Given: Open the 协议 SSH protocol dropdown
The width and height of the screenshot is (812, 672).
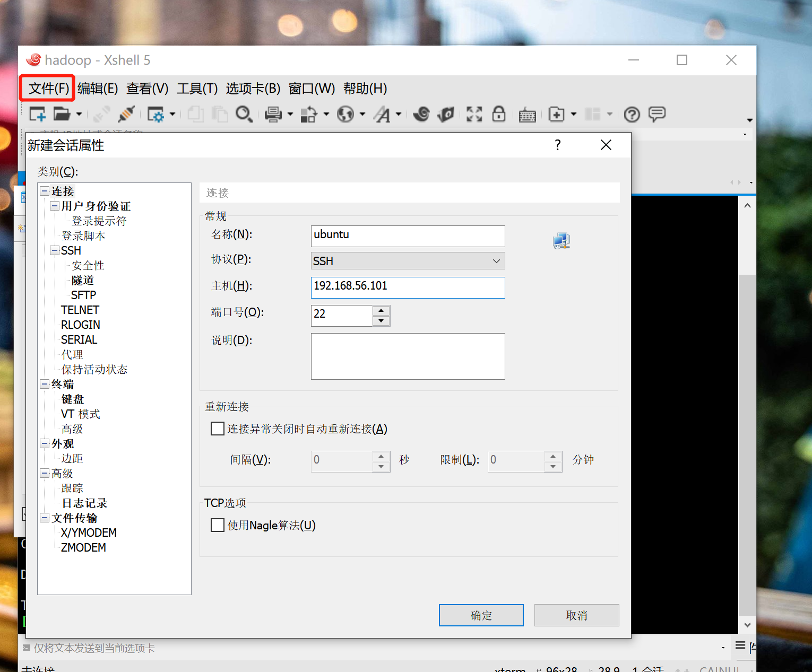Looking at the screenshot, I should pyautogui.click(x=408, y=261).
